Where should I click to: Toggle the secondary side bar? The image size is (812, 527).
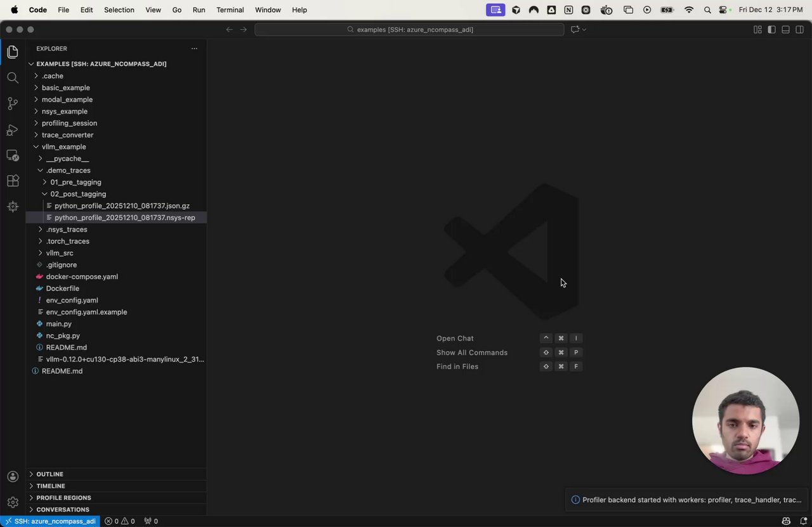800,29
